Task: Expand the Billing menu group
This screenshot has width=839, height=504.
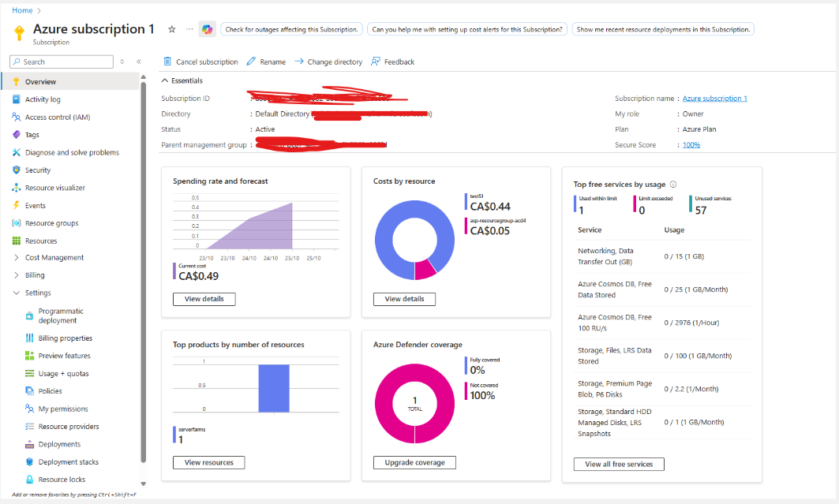Action: [17, 275]
